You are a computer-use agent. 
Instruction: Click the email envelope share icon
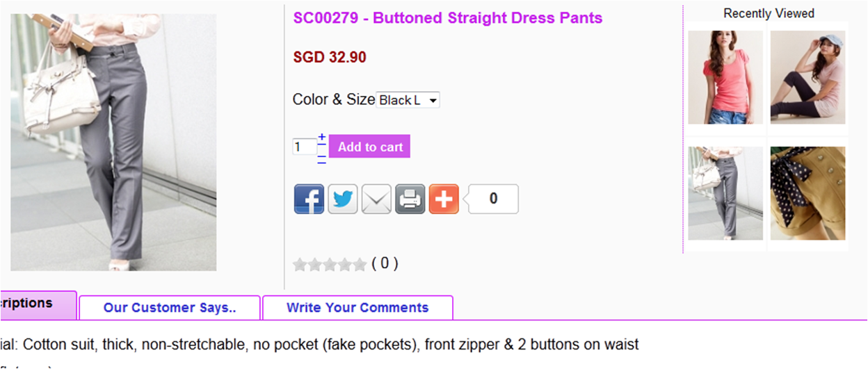point(376,199)
